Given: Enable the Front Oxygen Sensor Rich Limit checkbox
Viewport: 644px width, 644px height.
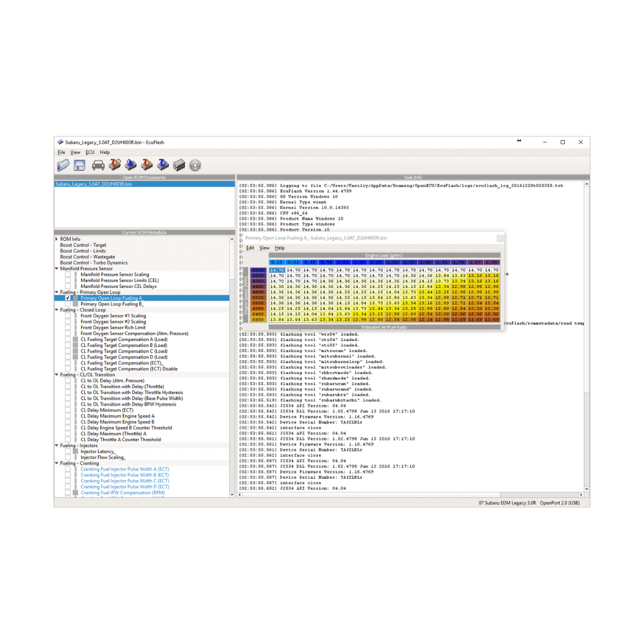Looking at the screenshot, I should (x=68, y=327).
